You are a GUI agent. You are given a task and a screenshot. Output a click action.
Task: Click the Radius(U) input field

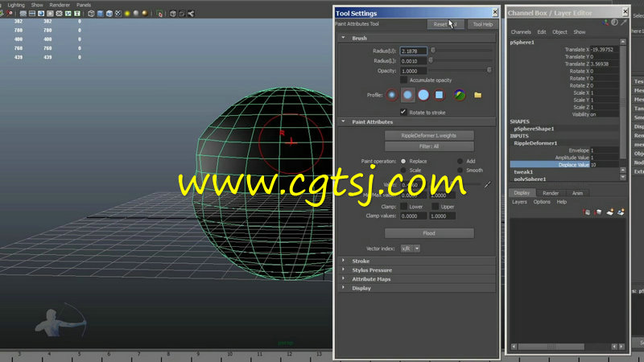tap(414, 51)
